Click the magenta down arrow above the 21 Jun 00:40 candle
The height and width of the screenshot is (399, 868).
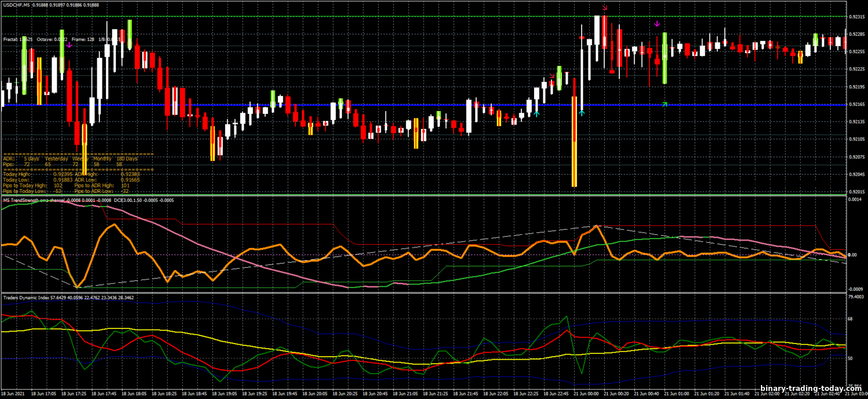657,24
